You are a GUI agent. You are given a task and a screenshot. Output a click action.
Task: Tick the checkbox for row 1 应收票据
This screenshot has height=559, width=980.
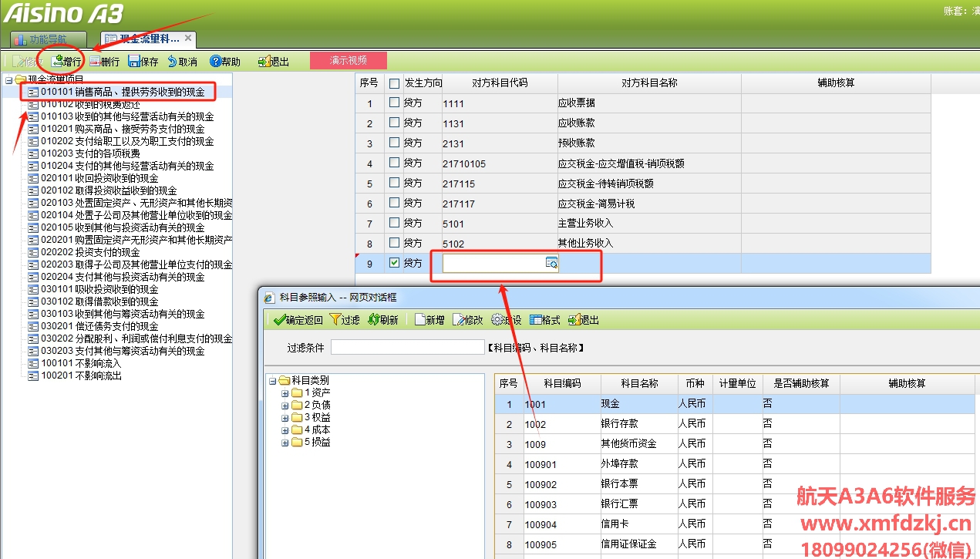pyautogui.click(x=395, y=103)
